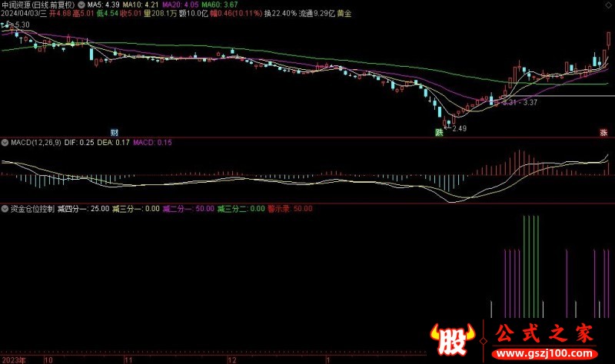Viewport: 615px width, 364px height.
Task: Click the green 跌 marker icon
Action: pos(440,133)
